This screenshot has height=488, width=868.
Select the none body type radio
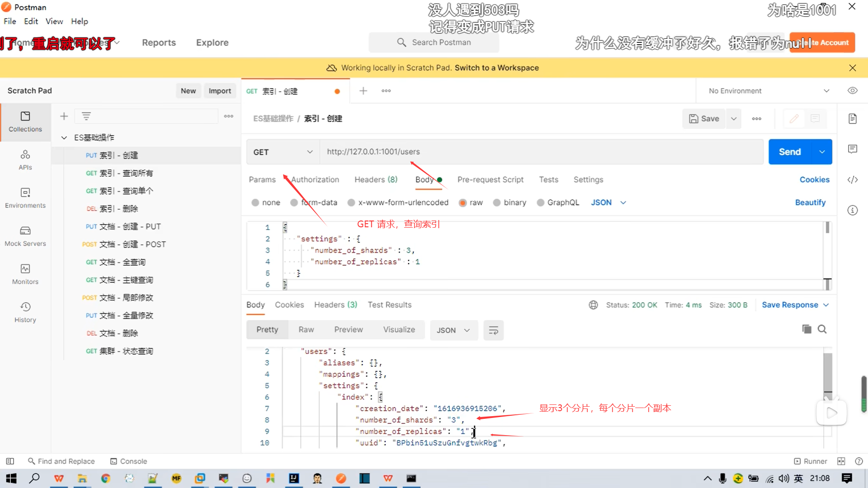coord(255,203)
